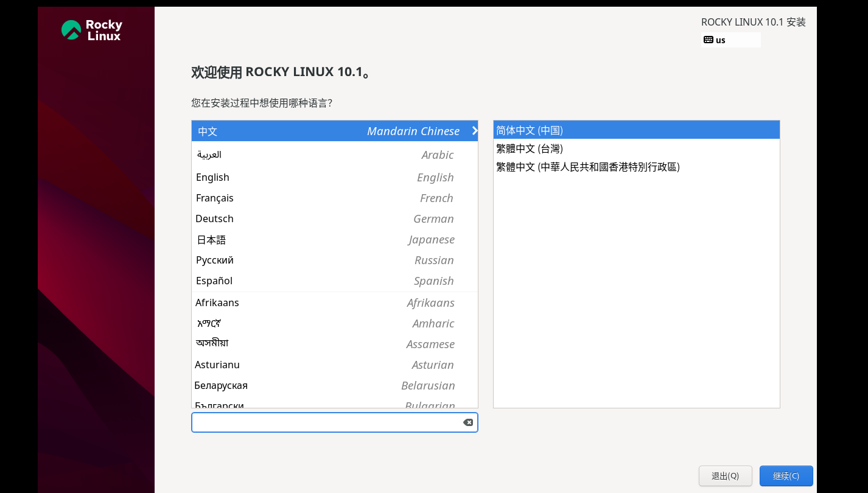Choose Asturianu from the language list
Screen dimensions: 868x493
point(335,365)
